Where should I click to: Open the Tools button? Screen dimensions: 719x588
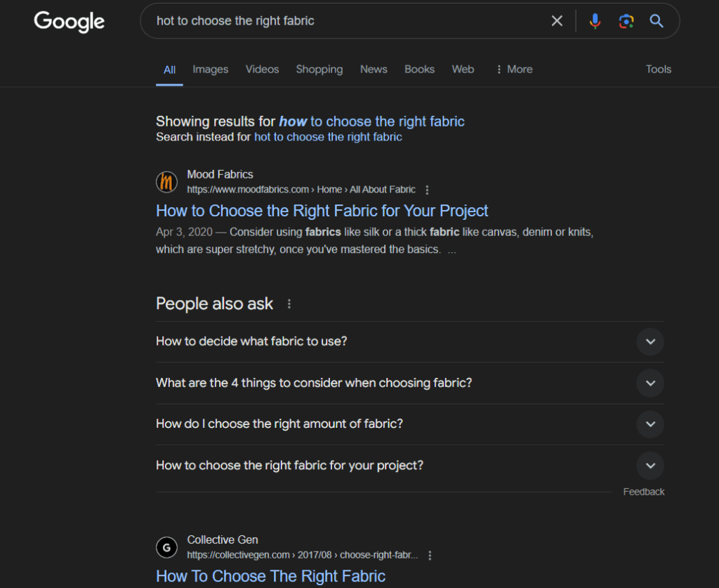tap(658, 70)
